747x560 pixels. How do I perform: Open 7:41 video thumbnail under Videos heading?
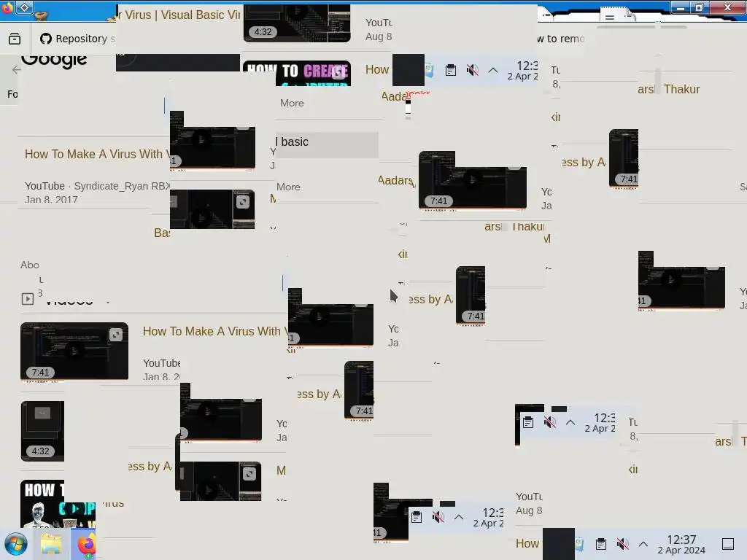point(74,351)
